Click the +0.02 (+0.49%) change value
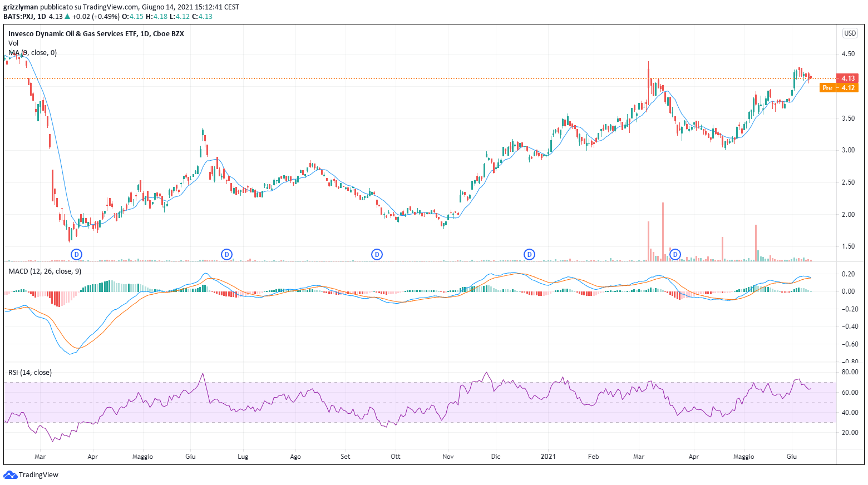Screen dimensions: 868x485 point(96,17)
